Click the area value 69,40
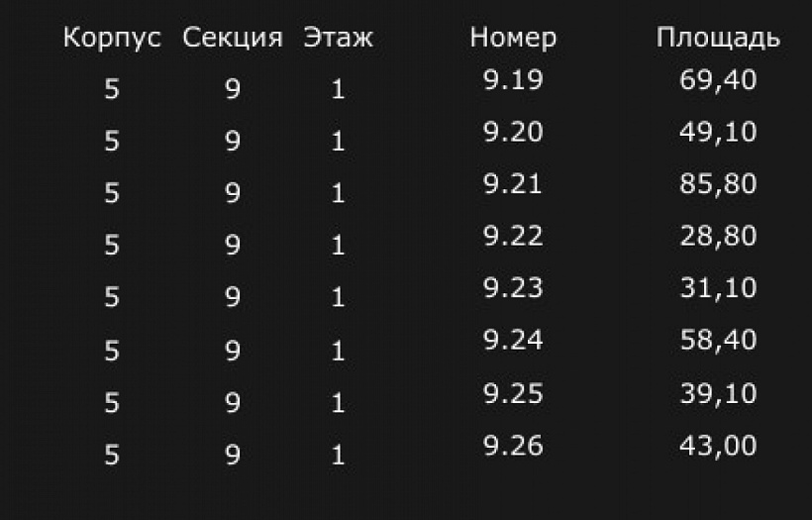 click(x=718, y=80)
